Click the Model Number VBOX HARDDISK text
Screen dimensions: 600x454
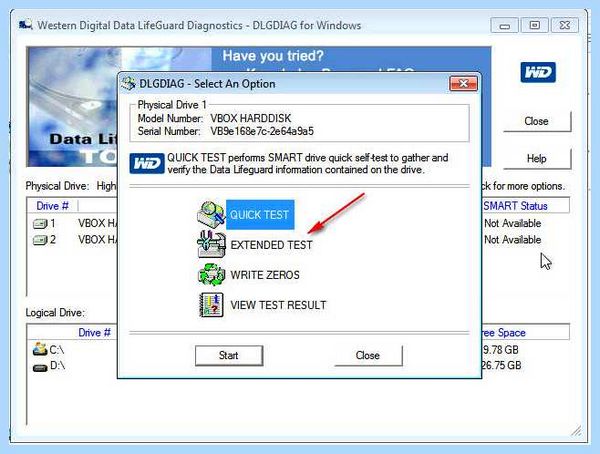coord(251,118)
